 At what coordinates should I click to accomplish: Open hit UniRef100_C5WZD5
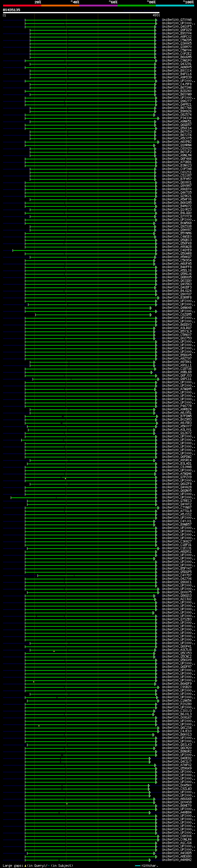[177, 40]
